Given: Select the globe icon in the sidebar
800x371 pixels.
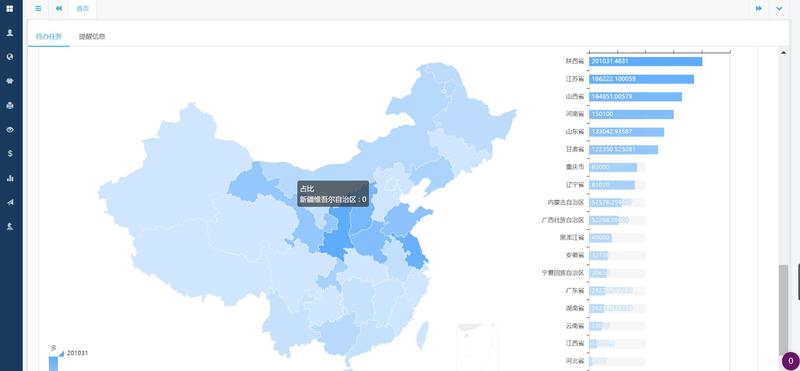Looking at the screenshot, I should coord(10,57).
